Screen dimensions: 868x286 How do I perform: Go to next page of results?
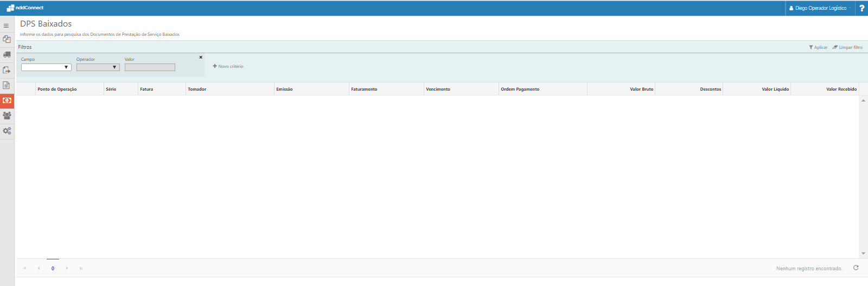pos(67,268)
